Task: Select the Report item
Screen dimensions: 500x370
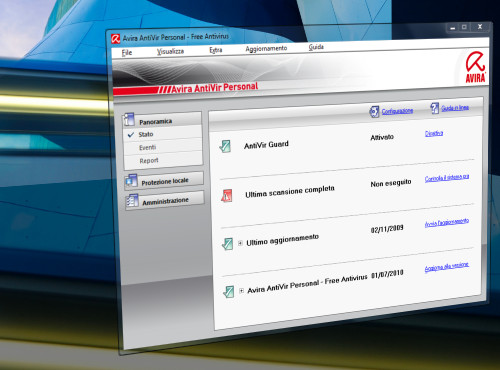Action: coord(149,161)
